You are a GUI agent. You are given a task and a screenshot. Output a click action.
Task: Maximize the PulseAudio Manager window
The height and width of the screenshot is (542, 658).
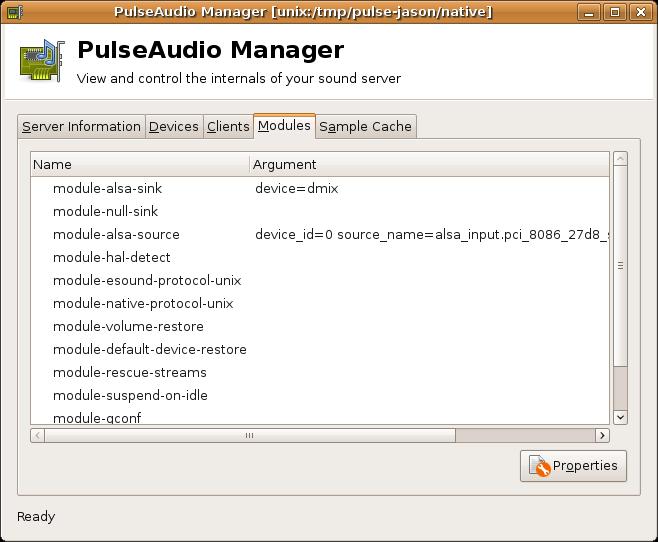(x=615, y=12)
